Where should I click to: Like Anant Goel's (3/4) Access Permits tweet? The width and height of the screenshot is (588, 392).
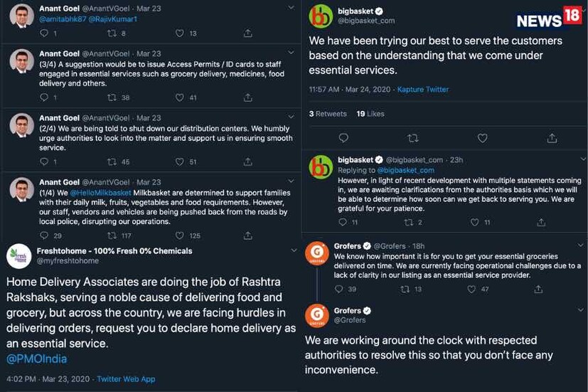(x=180, y=97)
